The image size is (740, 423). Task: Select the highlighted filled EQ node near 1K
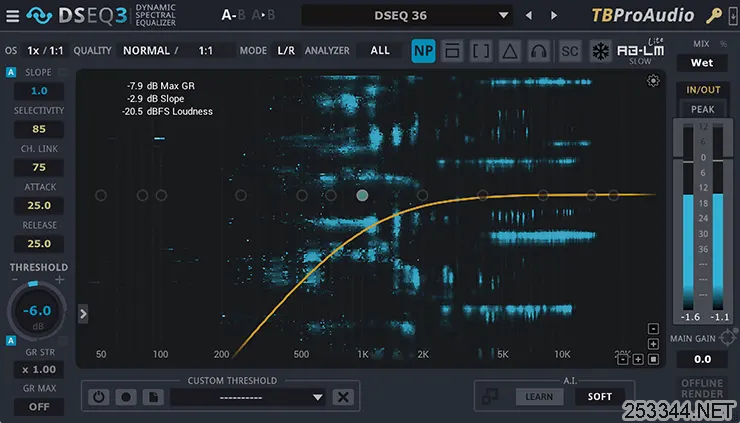(362, 195)
